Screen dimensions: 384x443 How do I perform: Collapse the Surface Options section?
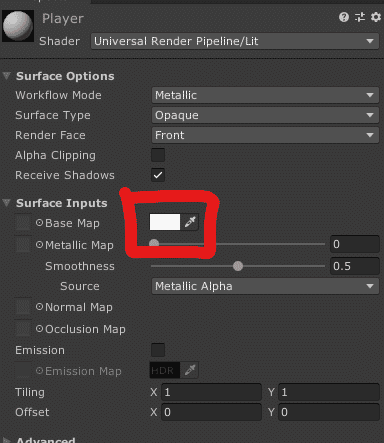[7, 76]
